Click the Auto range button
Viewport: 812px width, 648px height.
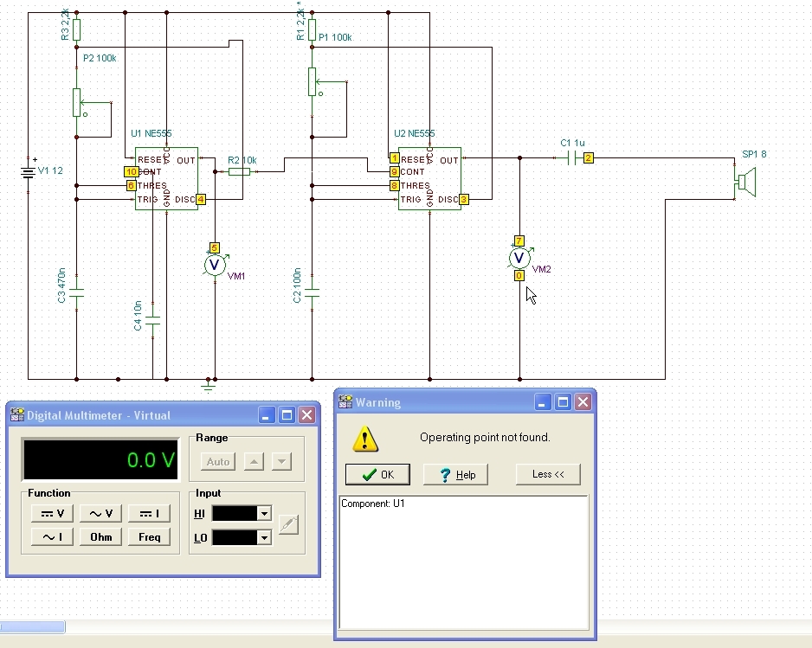coord(218,462)
